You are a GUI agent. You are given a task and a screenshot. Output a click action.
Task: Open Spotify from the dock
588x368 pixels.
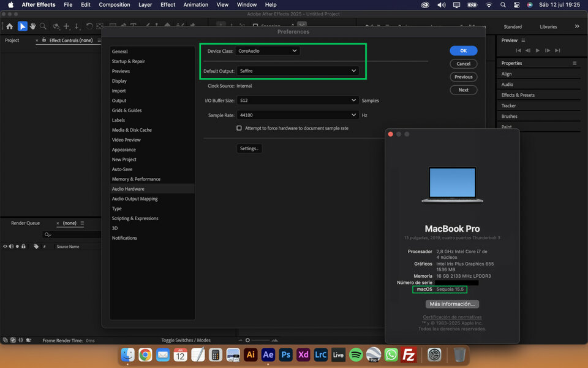click(x=356, y=355)
